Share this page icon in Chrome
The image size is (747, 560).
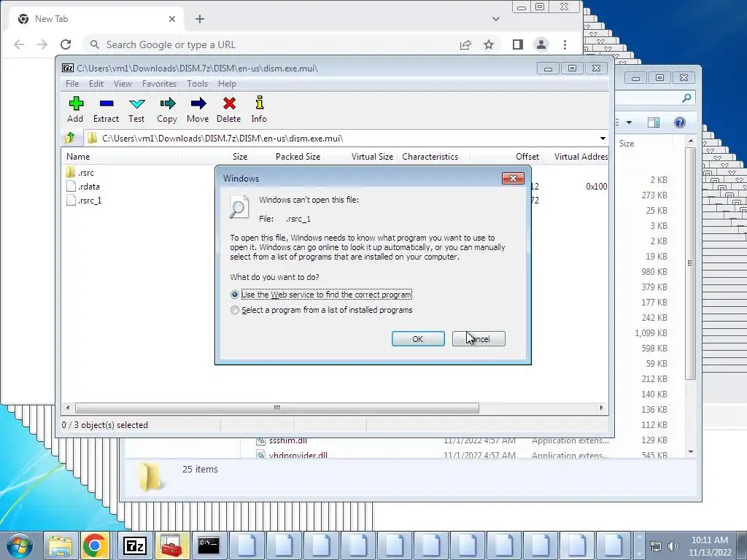[x=465, y=44]
